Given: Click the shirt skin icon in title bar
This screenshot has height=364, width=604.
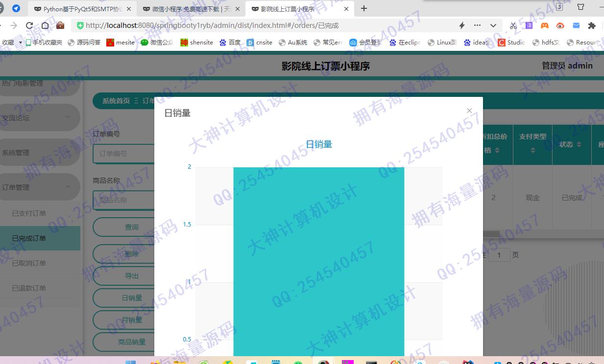Looking at the screenshot, I should pos(581,7).
